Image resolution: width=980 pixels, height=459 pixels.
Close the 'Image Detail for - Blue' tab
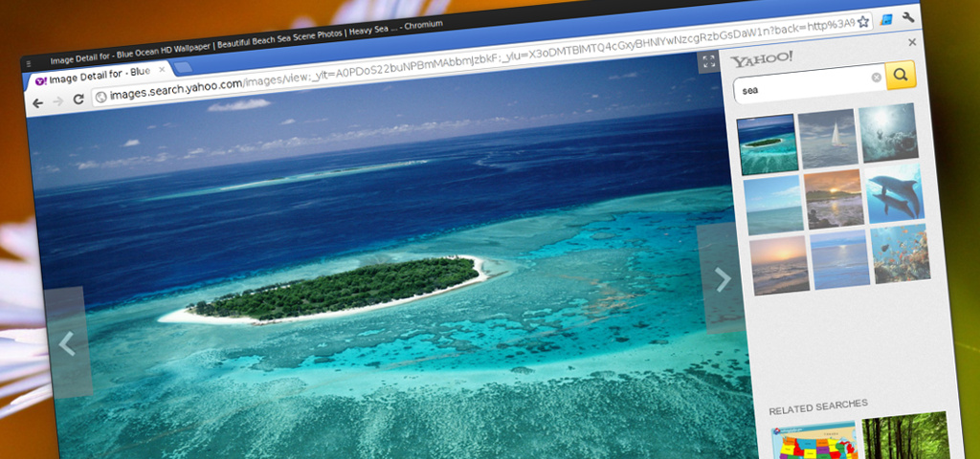point(162,69)
